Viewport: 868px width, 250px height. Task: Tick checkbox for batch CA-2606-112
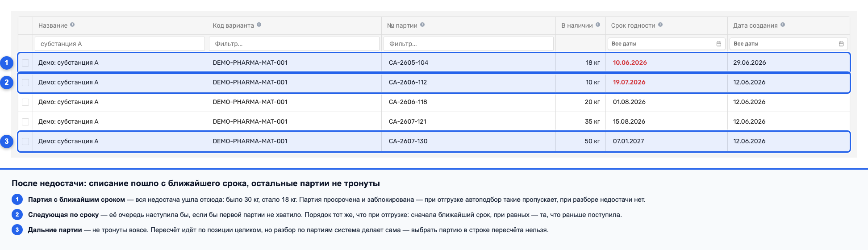click(25, 82)
